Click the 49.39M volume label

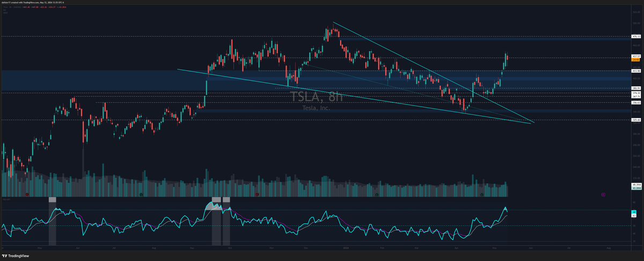(636, 185)
